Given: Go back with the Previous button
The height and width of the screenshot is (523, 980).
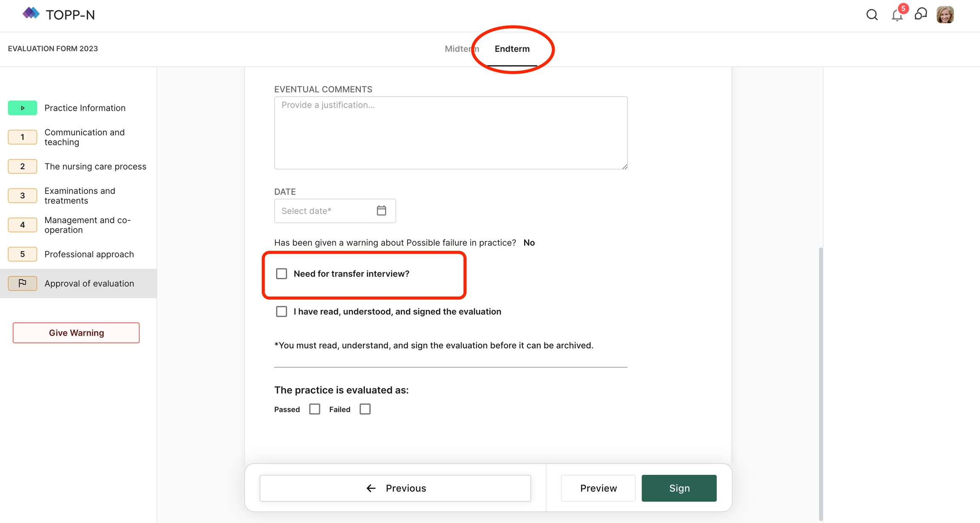Looking at the screenshot, I should click(395, 488).
